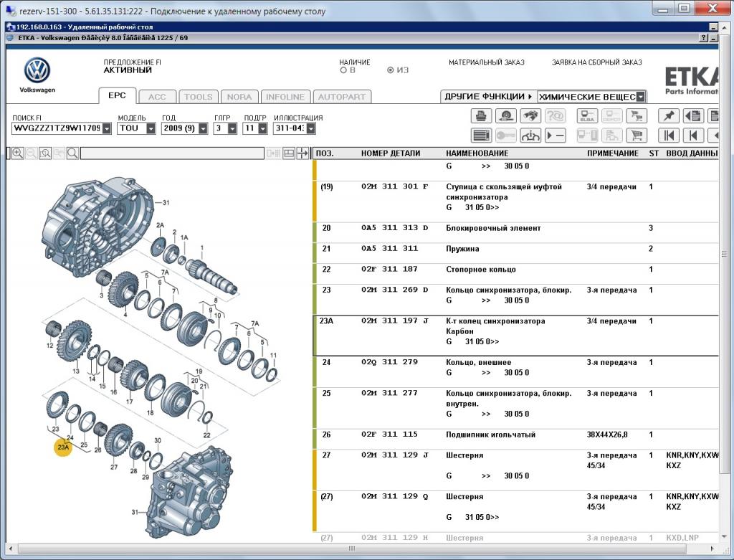Viewport: 734px width, 560px height.
Task: Select part number 02Q 311 279
Action: click(x=389, y=362)
